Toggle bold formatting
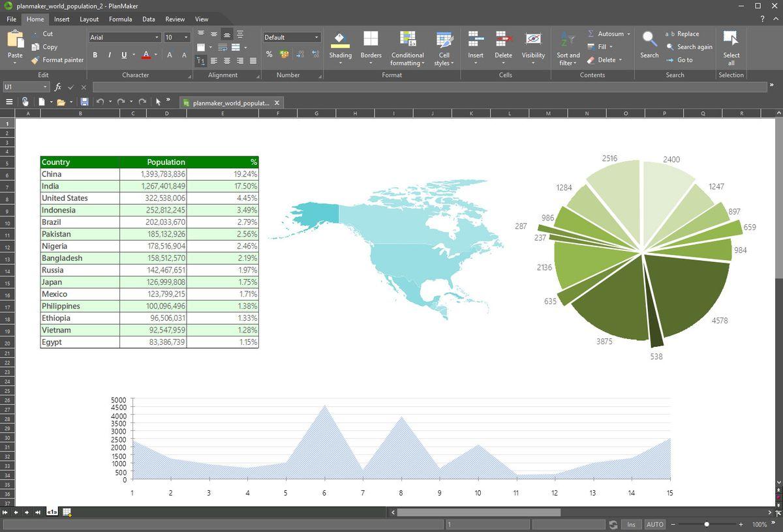The image size is (783, 532). click(95, 55)
